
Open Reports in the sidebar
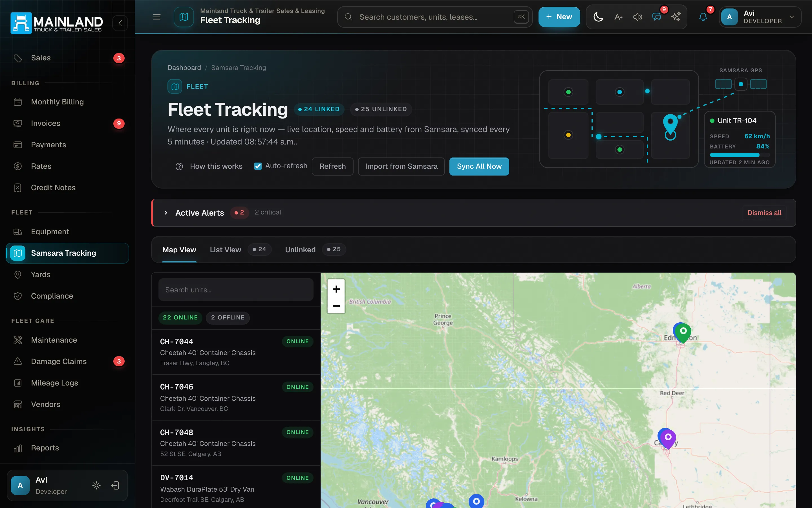tap(67, 448)
